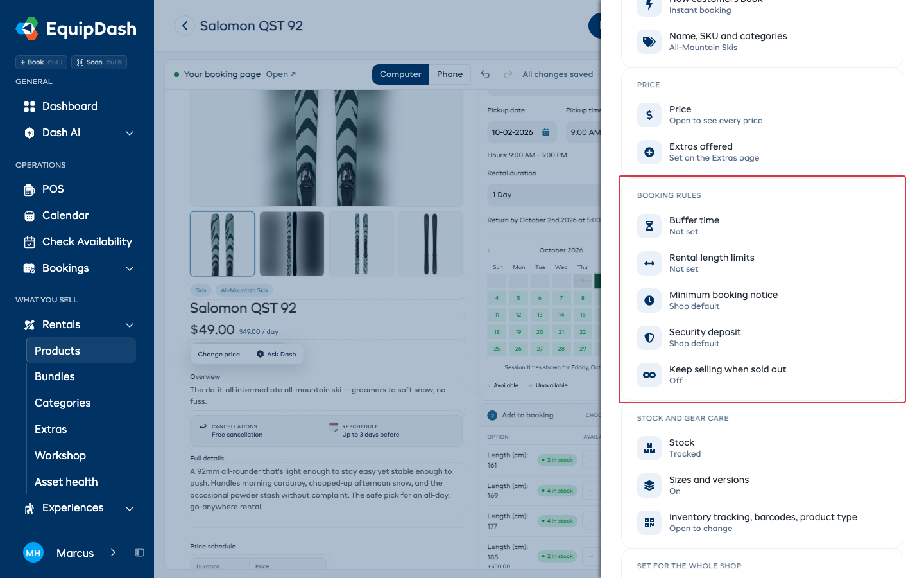The image size is (924, 578).
Task: Expand the Bookings submenu chevron
Action: pyautogui.click(x=130, y=268)
